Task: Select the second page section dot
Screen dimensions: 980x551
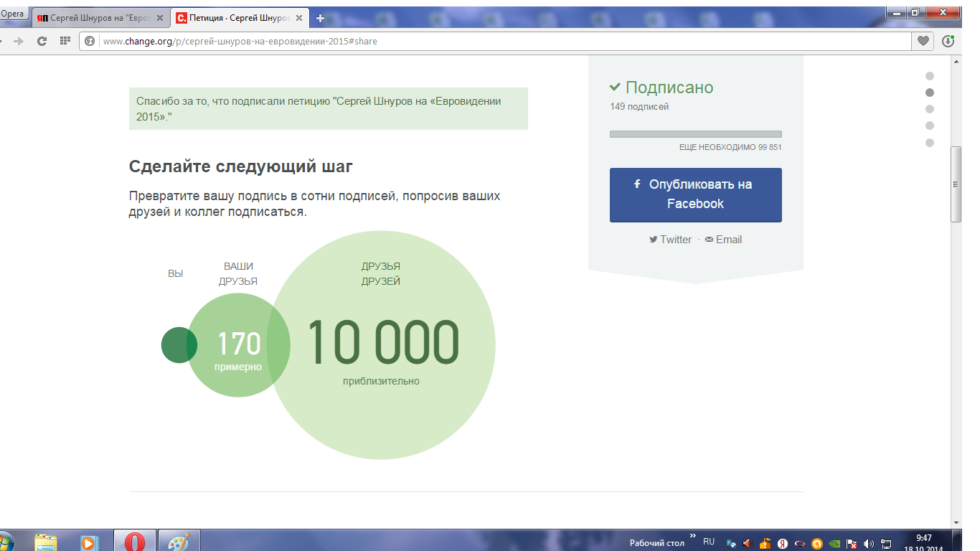Action: (930, 93)
